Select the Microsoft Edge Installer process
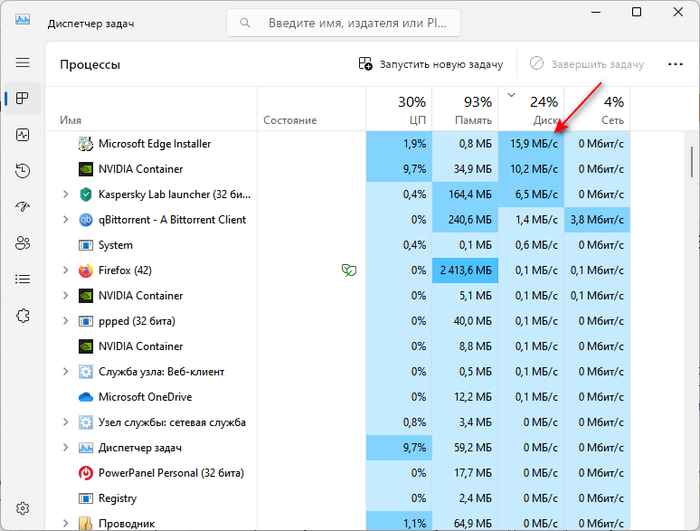This screenshot has height=531, width=700. (154, 144)
